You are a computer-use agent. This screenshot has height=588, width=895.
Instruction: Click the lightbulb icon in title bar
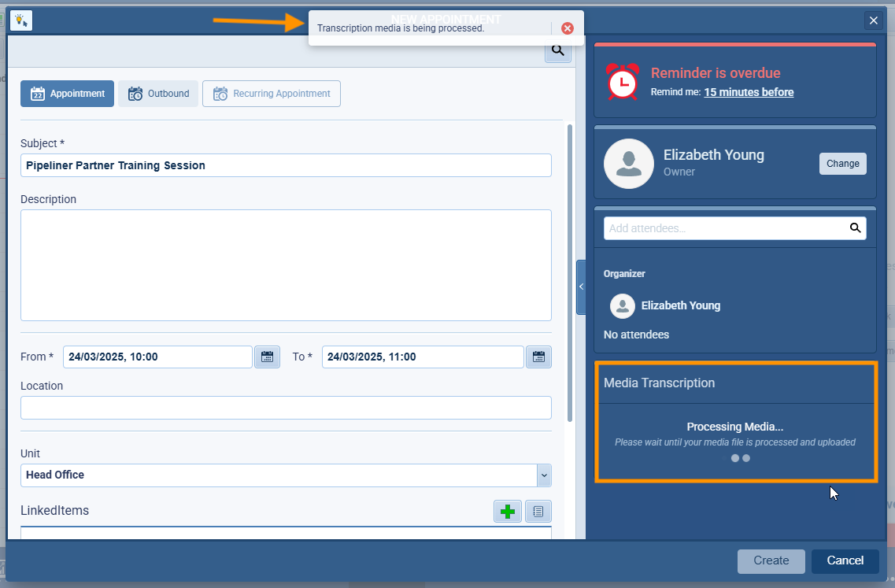tap(21, 20)
